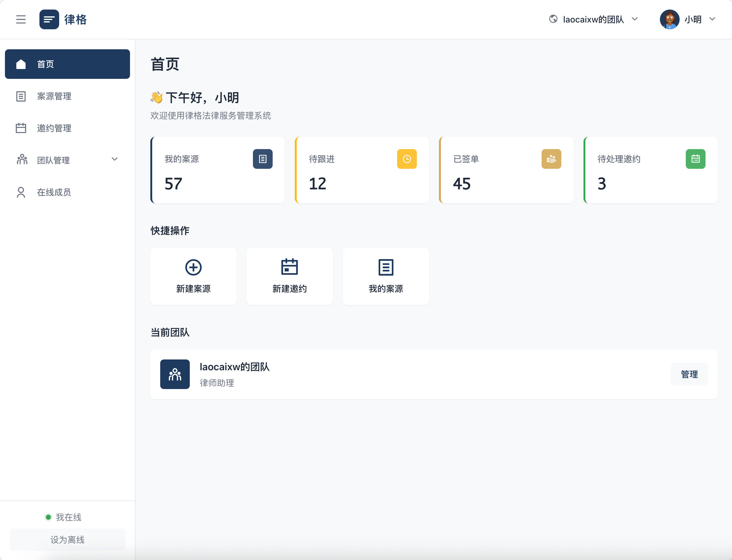This screenshot has width=732, height=560.
Task: Go to 案源管理 in sidebar
Action: coord(54,96)
